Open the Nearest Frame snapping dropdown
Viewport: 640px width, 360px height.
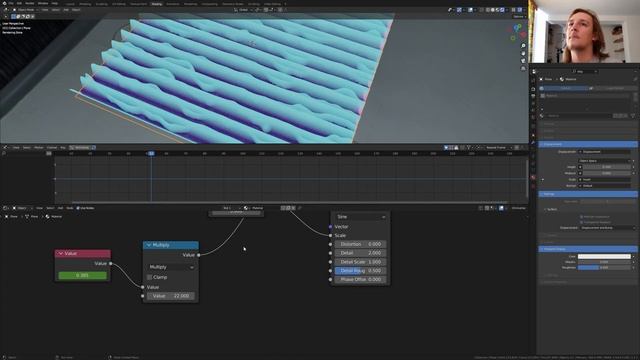[497, 147]
